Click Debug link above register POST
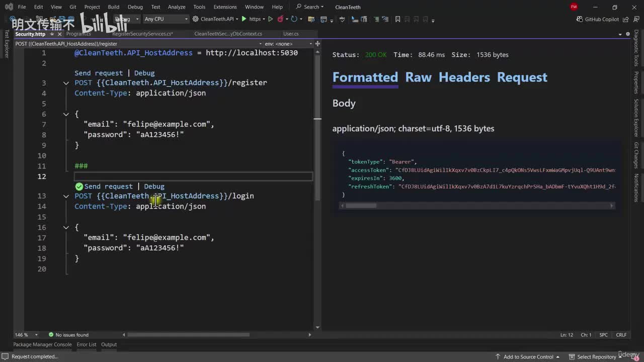 point(144,73)
